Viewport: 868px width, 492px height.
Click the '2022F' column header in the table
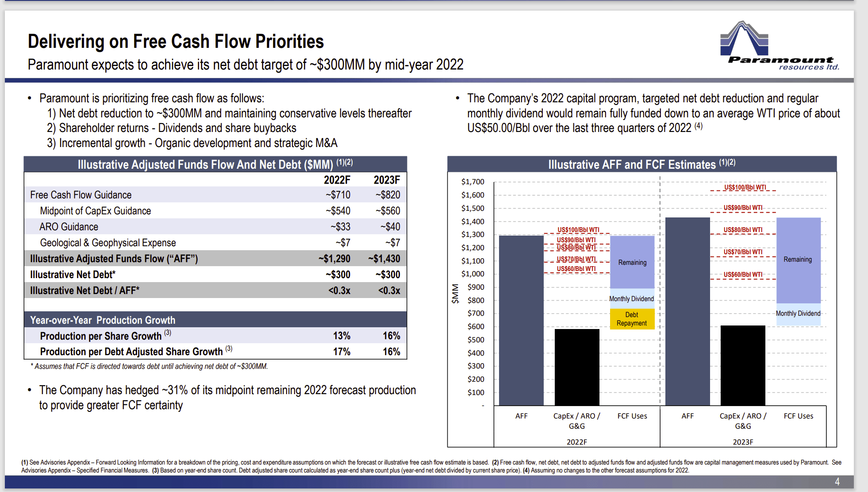coord(337,180)
